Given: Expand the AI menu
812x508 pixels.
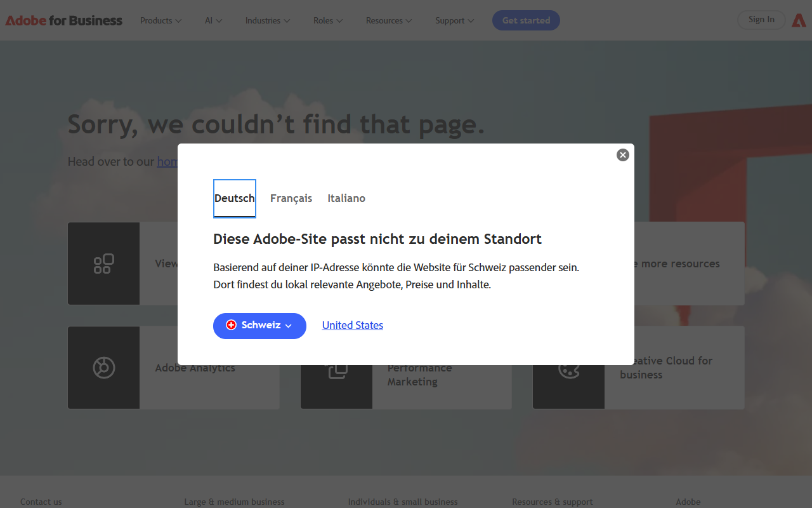Looking at the screenshot, I should (x=214, y=20).
